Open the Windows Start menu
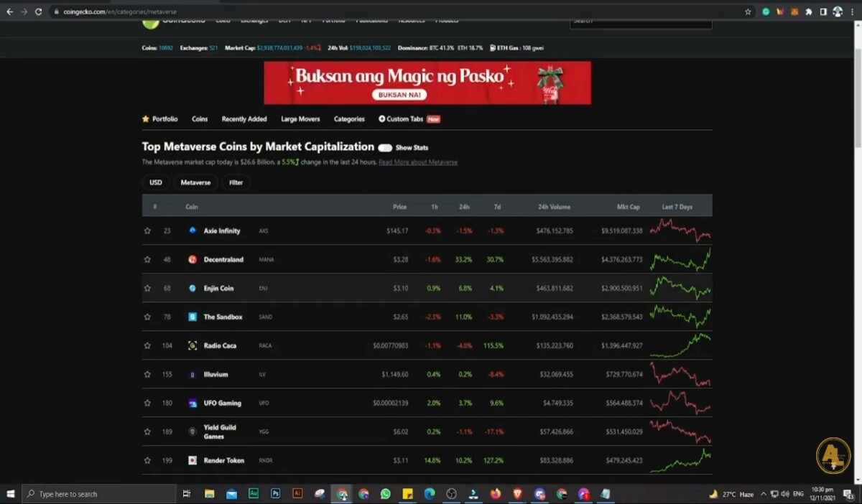The width and height of the screenshot is (862, 504). click(x=11, y=494)
